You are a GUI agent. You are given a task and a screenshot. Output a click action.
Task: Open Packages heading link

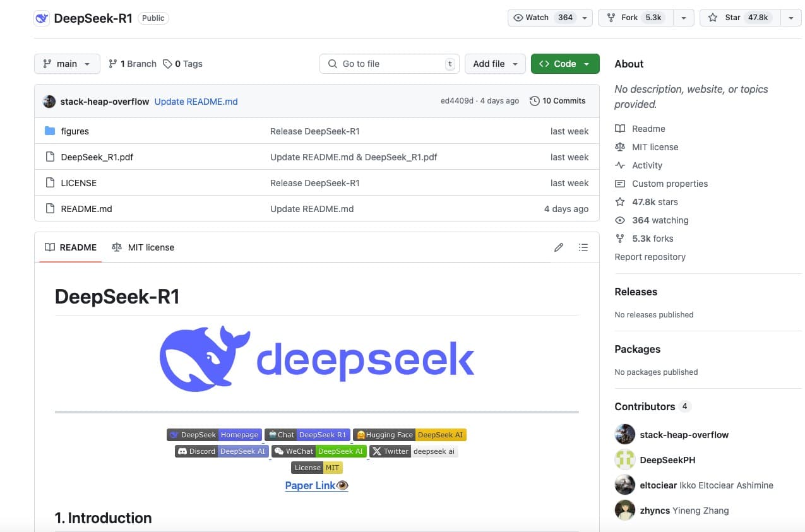pyautogui.click(x=637, y=349)
